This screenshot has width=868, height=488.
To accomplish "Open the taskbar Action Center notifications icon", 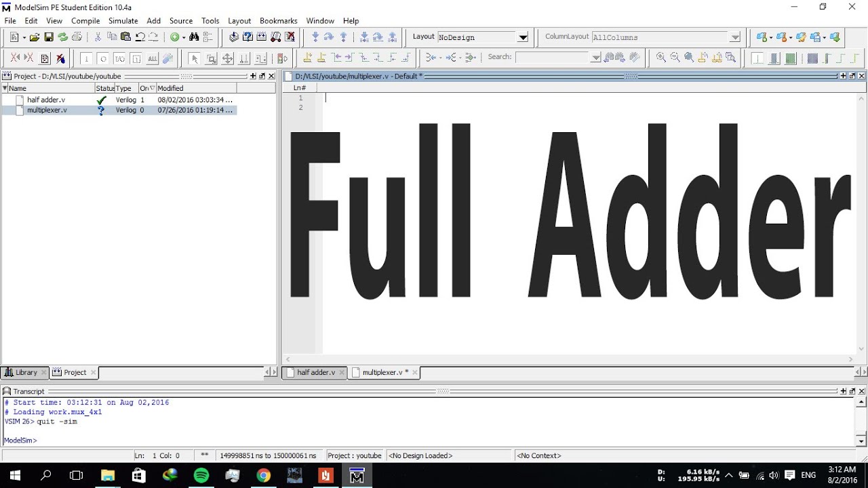I will point(789,476).
